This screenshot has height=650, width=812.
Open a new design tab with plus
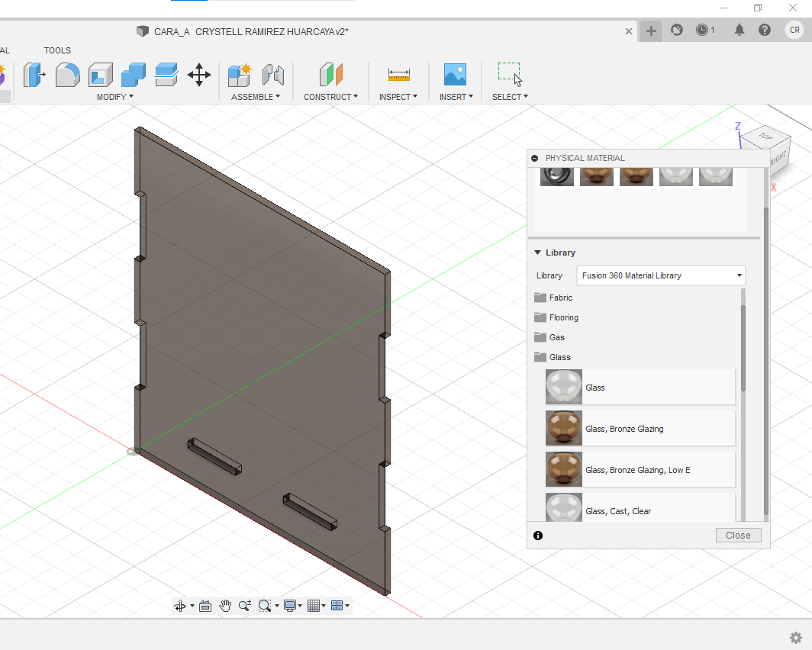pos(651,31)
